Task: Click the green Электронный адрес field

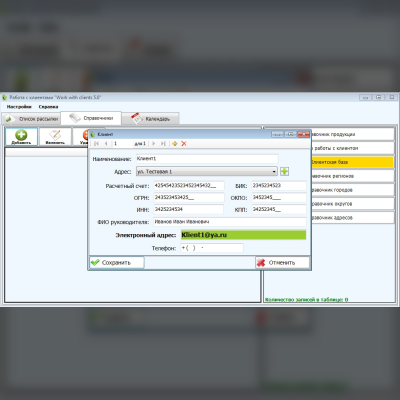Action: 243,235
